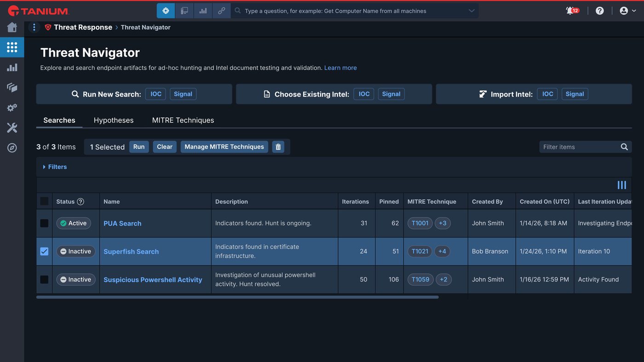Image resolution: width=644 pixels, height=362 pixels.
Task: Switch to the Searches tab
Action: pyautogui.click(x=59, y=120)
